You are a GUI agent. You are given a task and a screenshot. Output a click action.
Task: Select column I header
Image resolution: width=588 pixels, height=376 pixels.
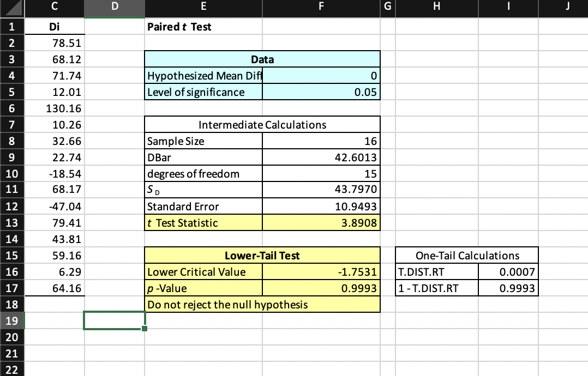click(x=508, y=7)
